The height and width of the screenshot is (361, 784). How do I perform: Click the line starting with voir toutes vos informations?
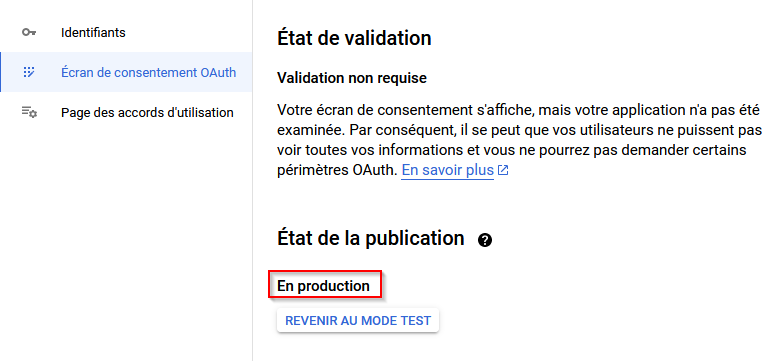[512, 150]
